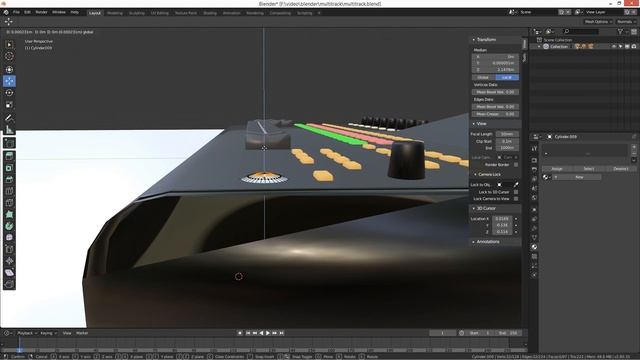
Task: Click the Blender logo icon
Action: pyautogui.click(x=6, y=12)
